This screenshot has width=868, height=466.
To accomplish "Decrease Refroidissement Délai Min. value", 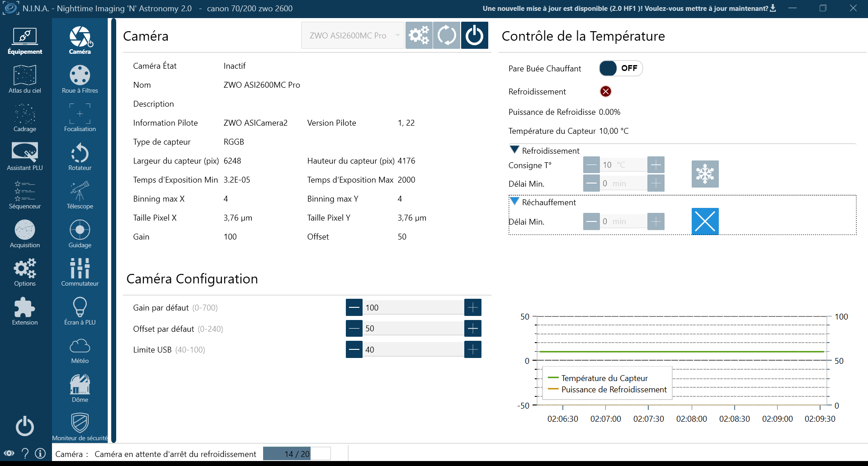I will click(591, 184).
